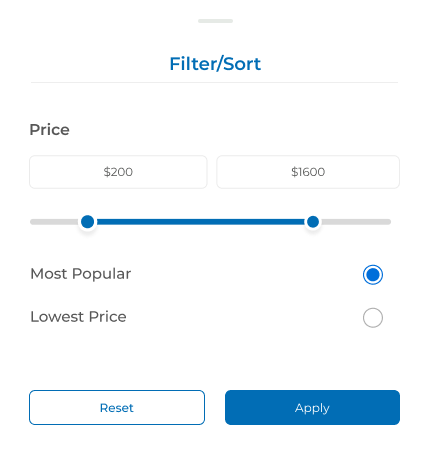Select the Most Popular radio button
Viewport: 430px width, 470px height.
pos(373,275)
